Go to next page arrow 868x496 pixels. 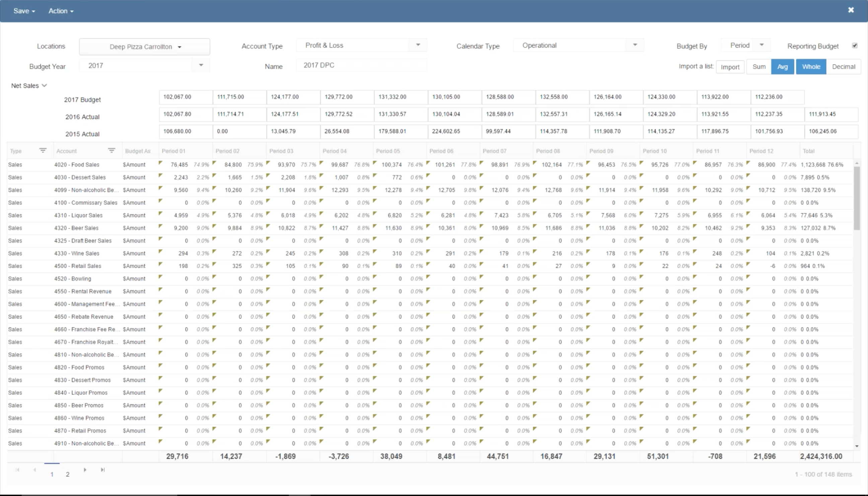pos(85,470)
